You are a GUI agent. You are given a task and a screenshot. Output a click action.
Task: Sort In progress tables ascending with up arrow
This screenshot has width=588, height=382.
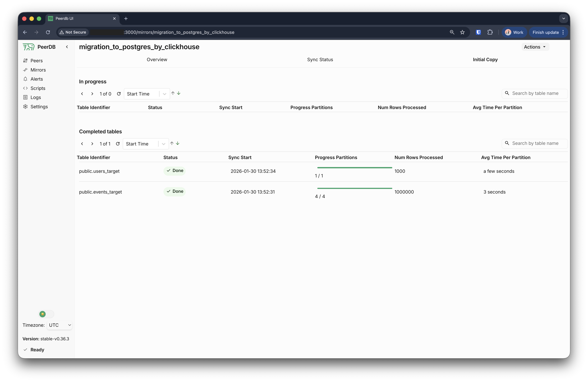[x=173, y=93]
